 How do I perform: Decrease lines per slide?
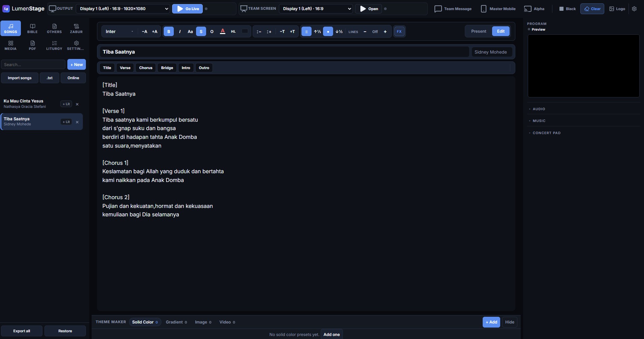365,32
